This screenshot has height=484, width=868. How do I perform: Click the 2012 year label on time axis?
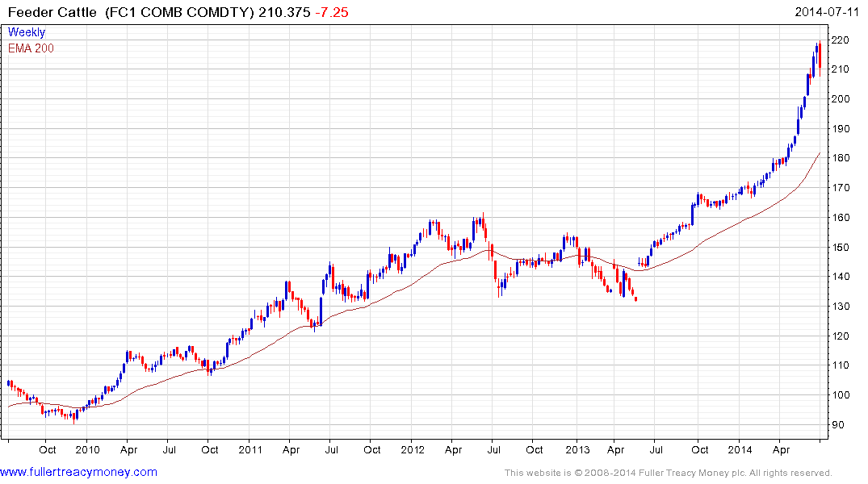(x=413, y=449)
